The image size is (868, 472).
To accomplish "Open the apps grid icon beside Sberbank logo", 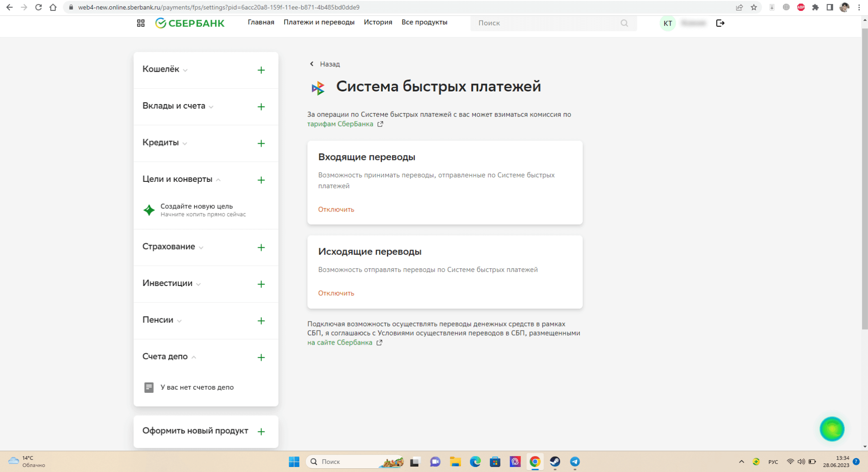I will tap(141, 23).
